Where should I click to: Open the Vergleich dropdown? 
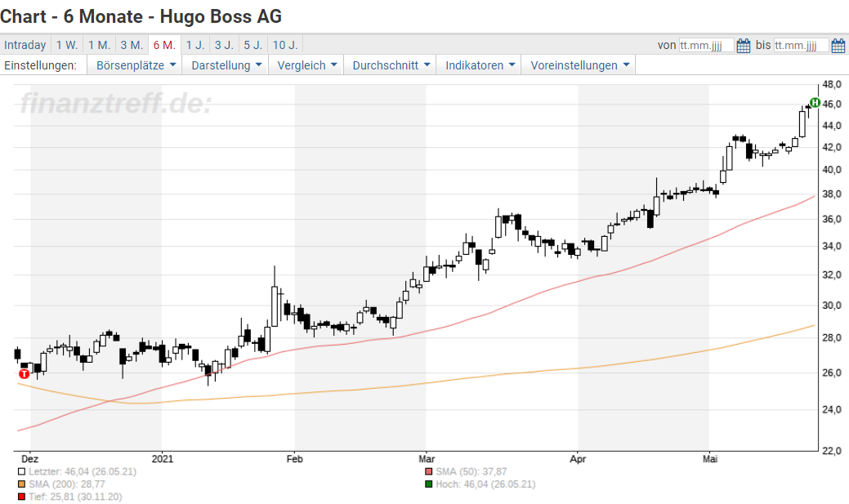tap(307, 65)
